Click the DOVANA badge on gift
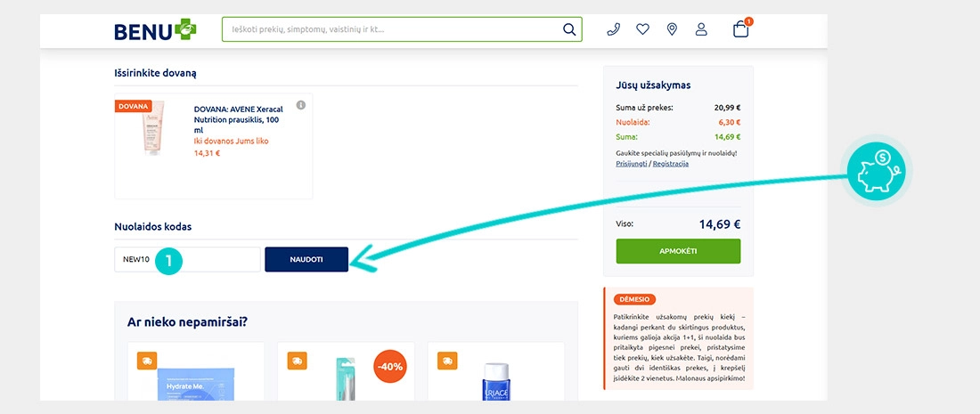 click(134, 106)
